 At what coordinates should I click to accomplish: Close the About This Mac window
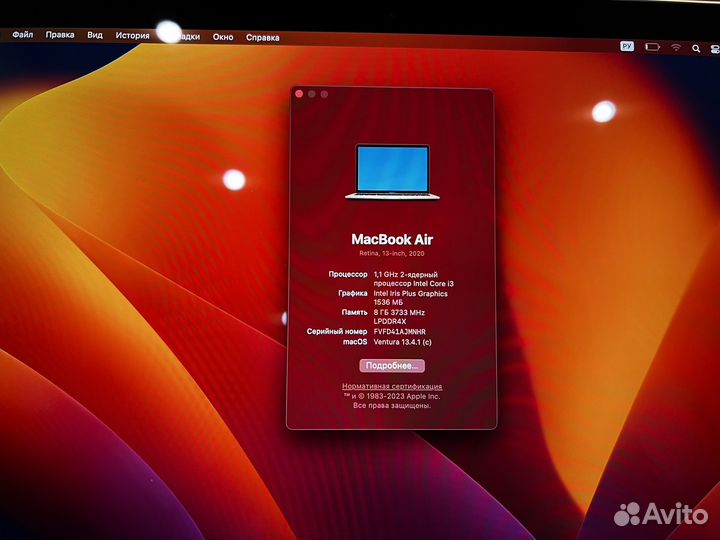point(299,94)
